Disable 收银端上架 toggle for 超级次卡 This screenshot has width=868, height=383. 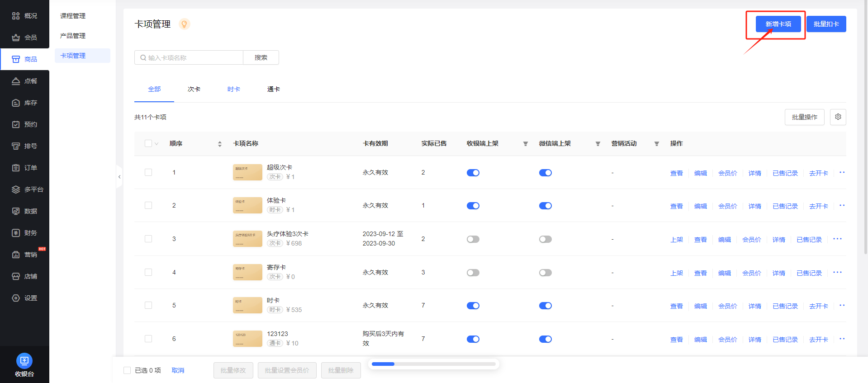tap(473, 173)
